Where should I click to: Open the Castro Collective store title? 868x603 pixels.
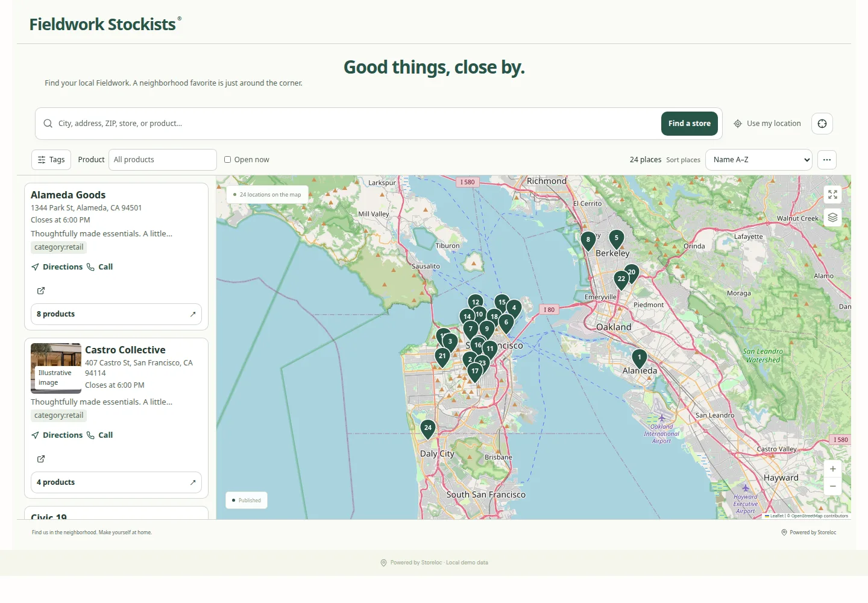coord(125,350)
